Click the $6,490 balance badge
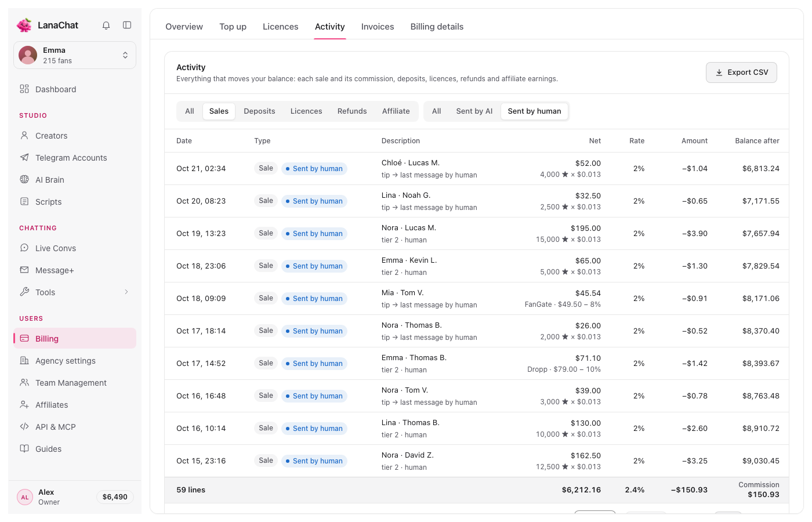812x522 pixels. click(115, 497)
